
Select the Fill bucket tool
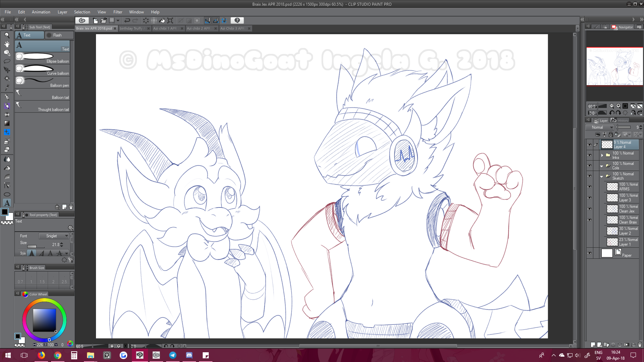[7, 168]
